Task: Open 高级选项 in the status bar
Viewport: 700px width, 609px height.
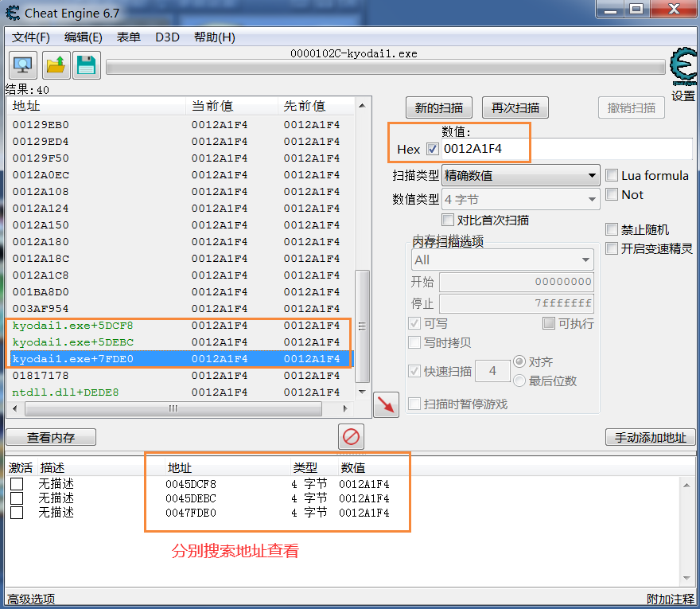Action: point(31,599)
